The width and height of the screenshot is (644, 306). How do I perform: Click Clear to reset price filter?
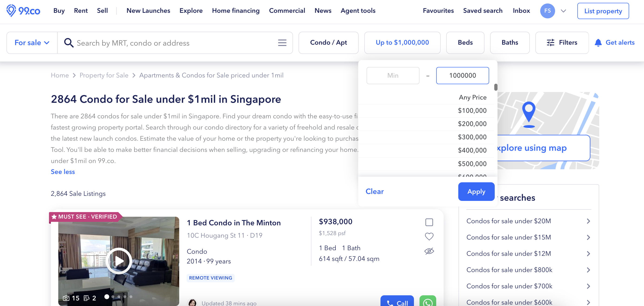point(374,191)
